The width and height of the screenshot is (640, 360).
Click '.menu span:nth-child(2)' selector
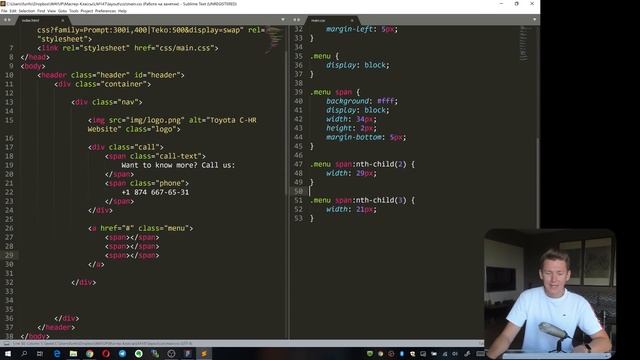point(358,164)
